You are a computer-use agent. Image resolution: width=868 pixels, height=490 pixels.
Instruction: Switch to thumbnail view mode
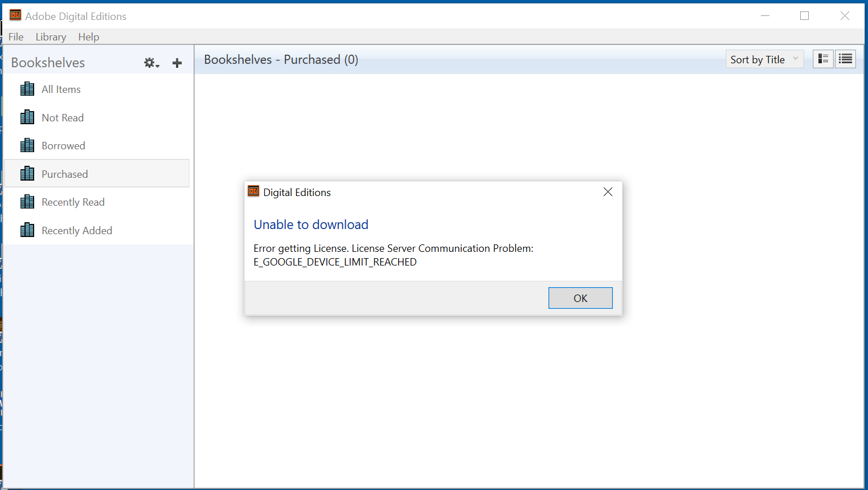click(822, 59)
